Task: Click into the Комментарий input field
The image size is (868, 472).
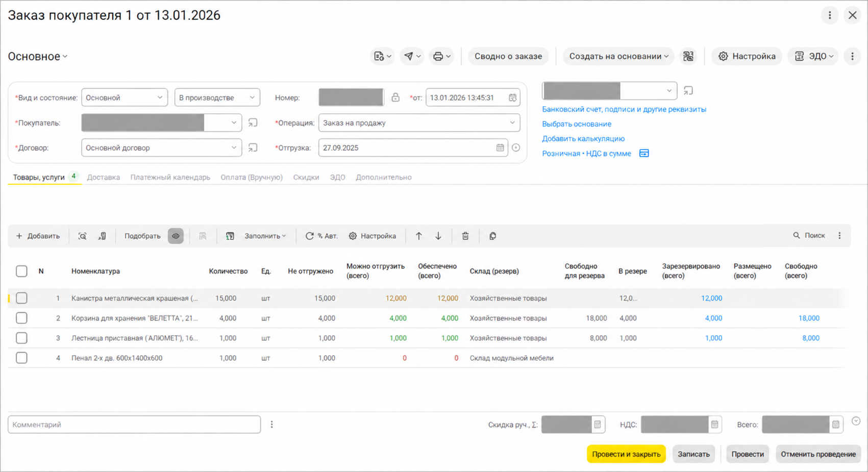Action: [134, 425]
